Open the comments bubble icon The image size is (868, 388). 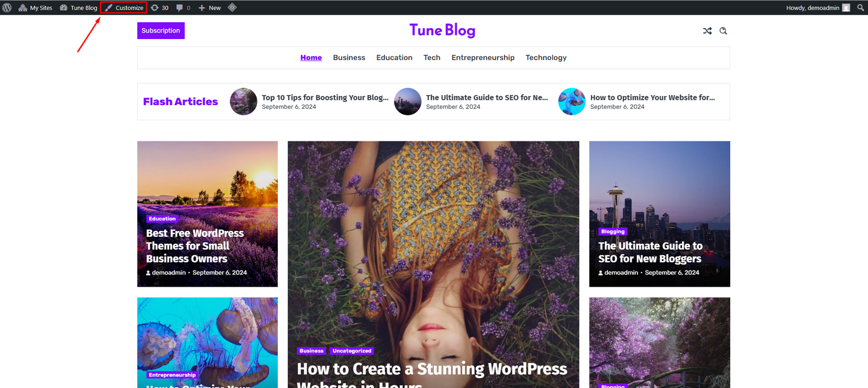pos(183,8)
